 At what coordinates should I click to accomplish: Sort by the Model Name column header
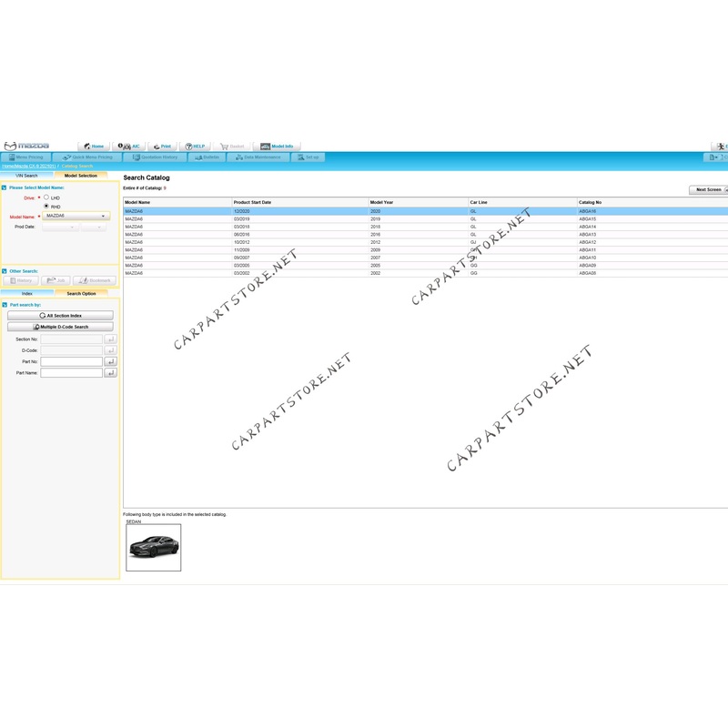click(177, 202)
